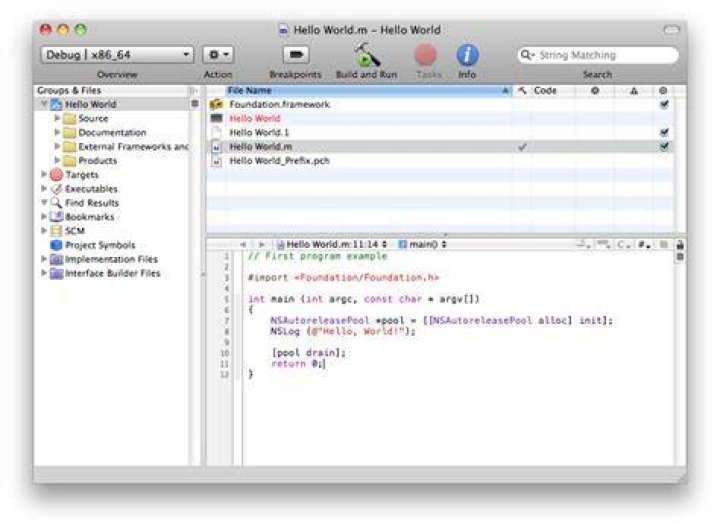Select the Bookmarks icon

[56, 217]
